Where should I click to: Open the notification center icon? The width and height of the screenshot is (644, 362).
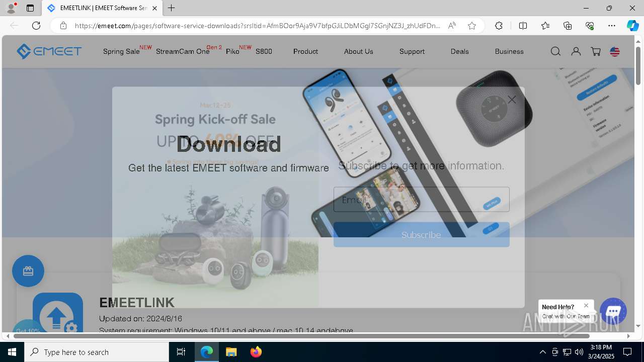(627, 352)
